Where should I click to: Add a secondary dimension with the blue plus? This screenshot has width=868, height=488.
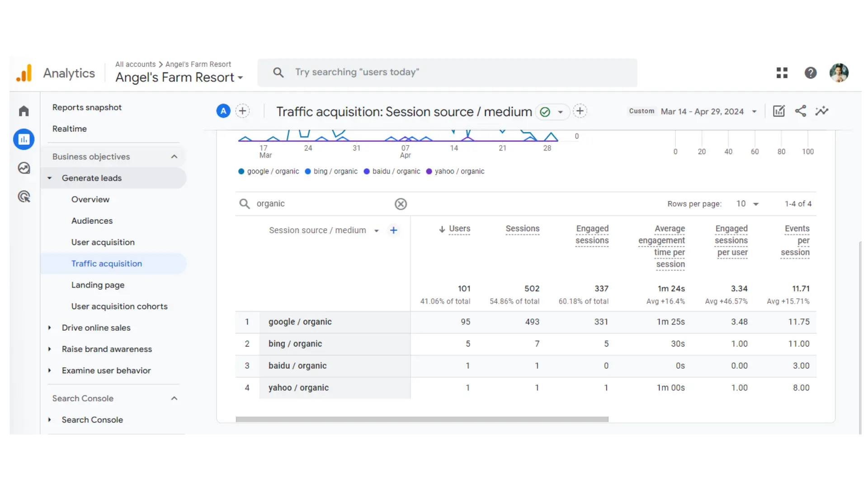coord(394,230)
